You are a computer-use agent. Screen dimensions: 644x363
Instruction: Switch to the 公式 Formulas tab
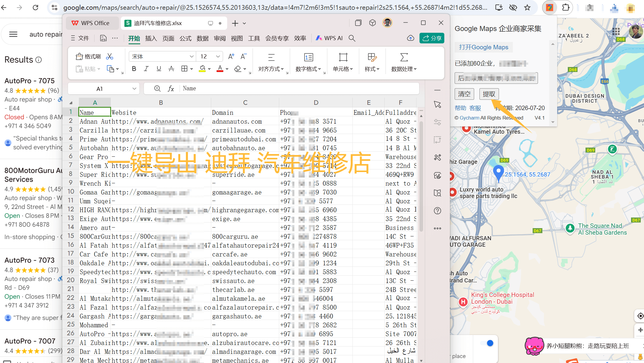click(185, 38)
